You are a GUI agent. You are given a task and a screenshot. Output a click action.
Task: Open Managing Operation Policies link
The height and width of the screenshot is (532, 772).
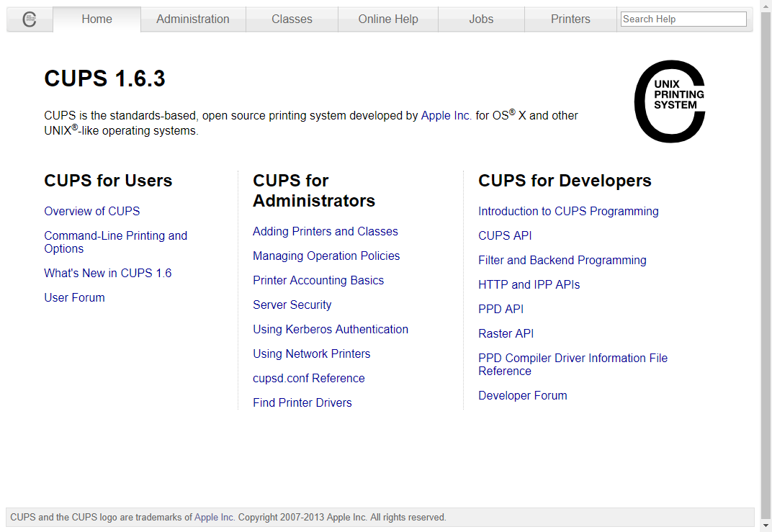coord(326,256)
